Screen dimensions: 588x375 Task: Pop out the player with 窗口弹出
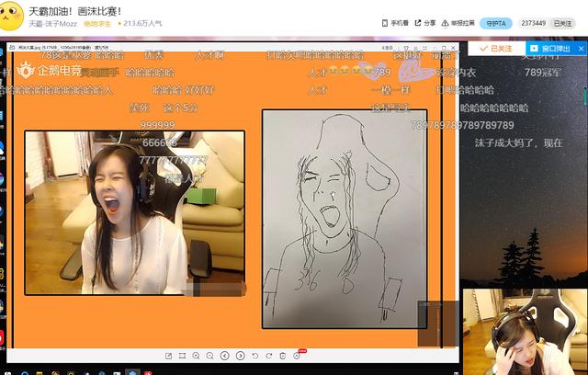[x=550, y=49]
